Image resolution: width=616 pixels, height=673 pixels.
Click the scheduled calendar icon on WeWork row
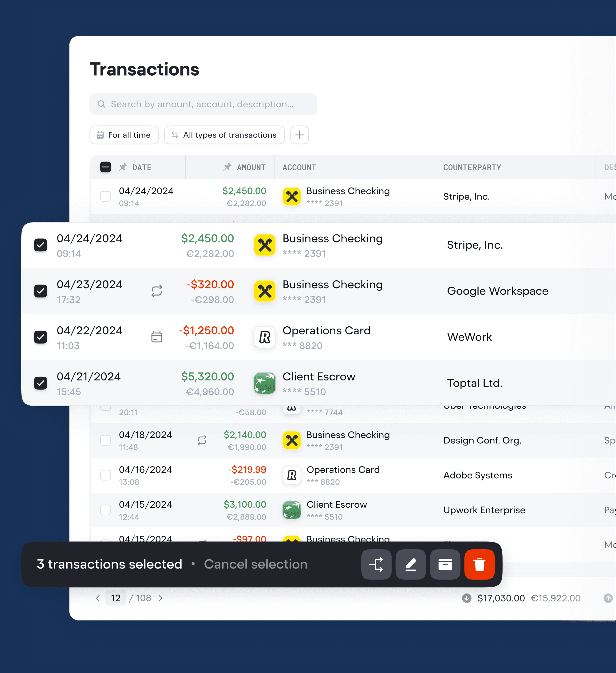(156, 337)
